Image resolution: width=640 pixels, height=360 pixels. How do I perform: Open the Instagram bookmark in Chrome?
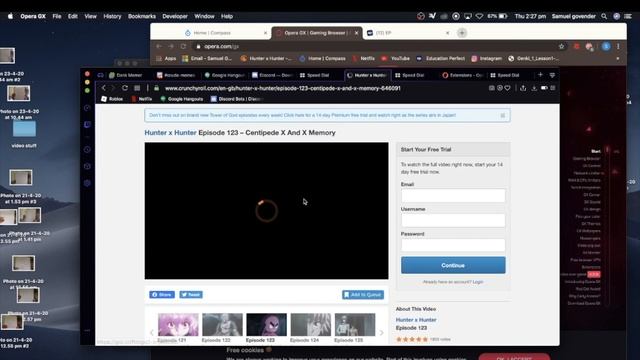(487, 58)
